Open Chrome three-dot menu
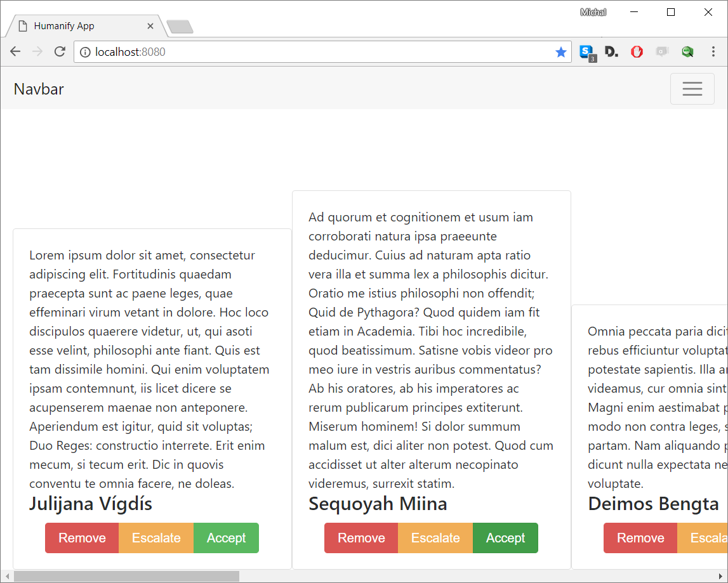Viewport: 728px width, 583px height. [713, 51]
